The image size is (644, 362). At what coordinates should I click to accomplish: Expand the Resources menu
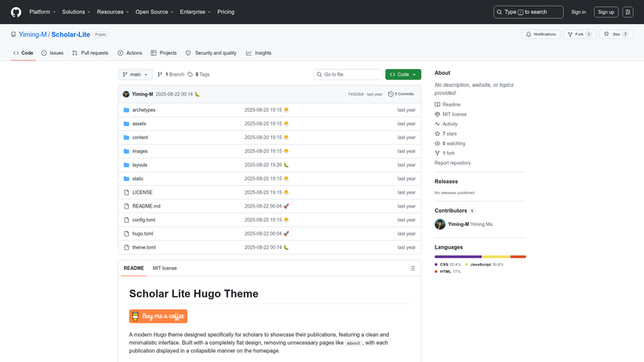pyautogui.click(x=113, y=12)
